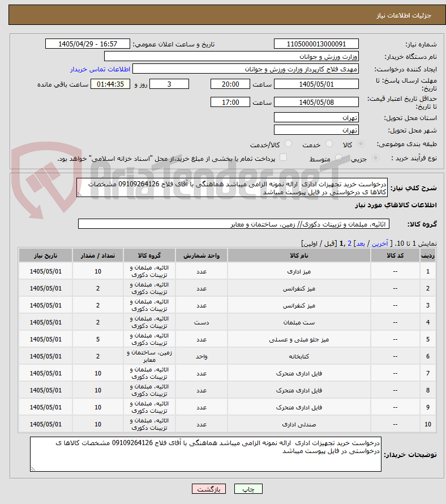Open page 2 of the items list

350,244
